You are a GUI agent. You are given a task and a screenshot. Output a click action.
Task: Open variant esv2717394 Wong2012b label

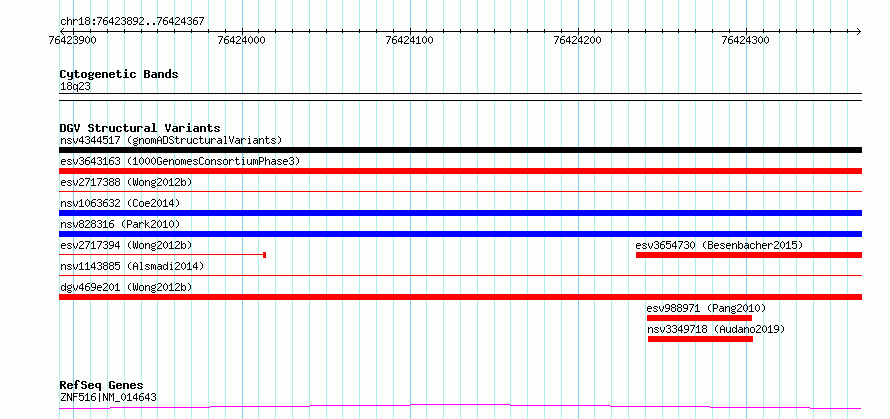[x=126, y=245]
